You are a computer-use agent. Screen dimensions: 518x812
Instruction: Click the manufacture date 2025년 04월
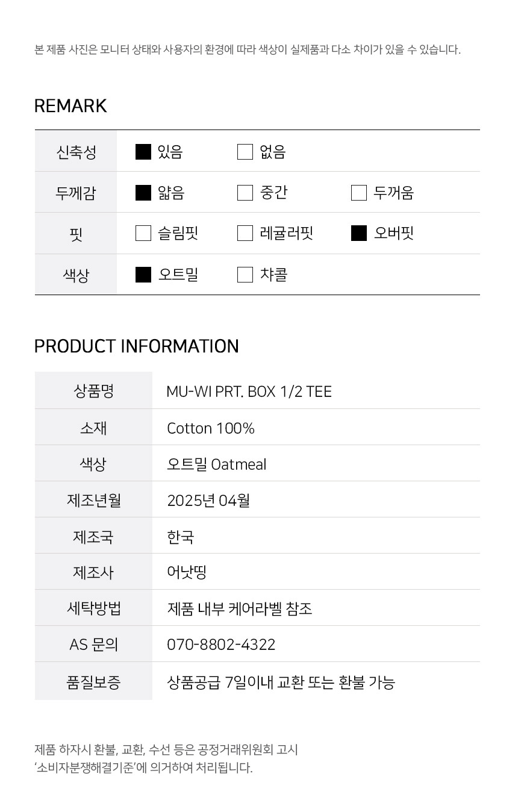(208, 501)
